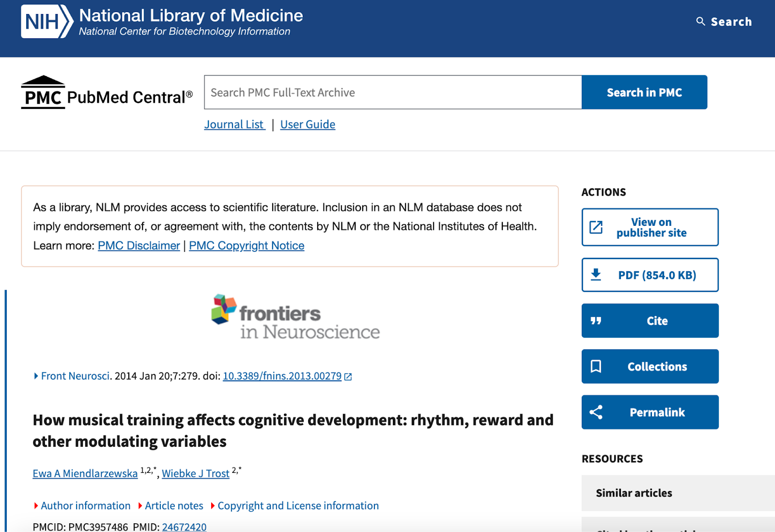
Task: Click the external link icon after the DOI
Action: click(x=348, y=376)
